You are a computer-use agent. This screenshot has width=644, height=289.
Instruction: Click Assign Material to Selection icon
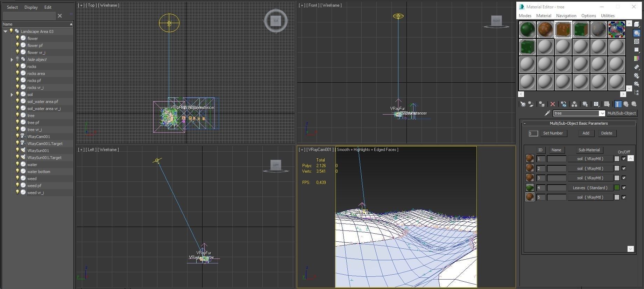[542, 104]
